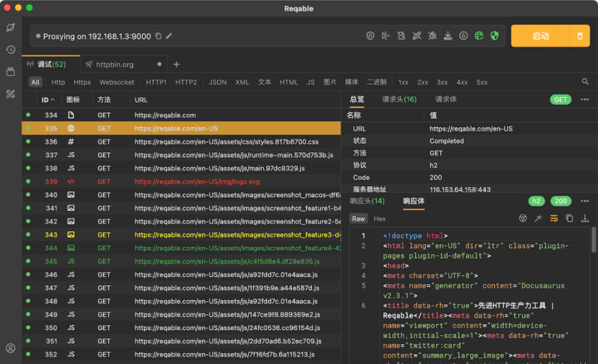The height and width of the screenshot is (364, 598).
Task: Filter by 4xx status codes
Action: click(462, 82)
